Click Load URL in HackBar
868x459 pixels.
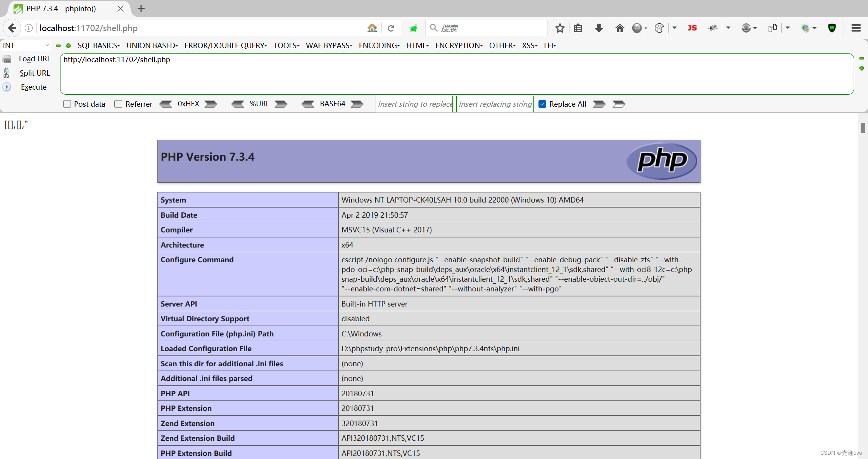[x=35, y=59]
